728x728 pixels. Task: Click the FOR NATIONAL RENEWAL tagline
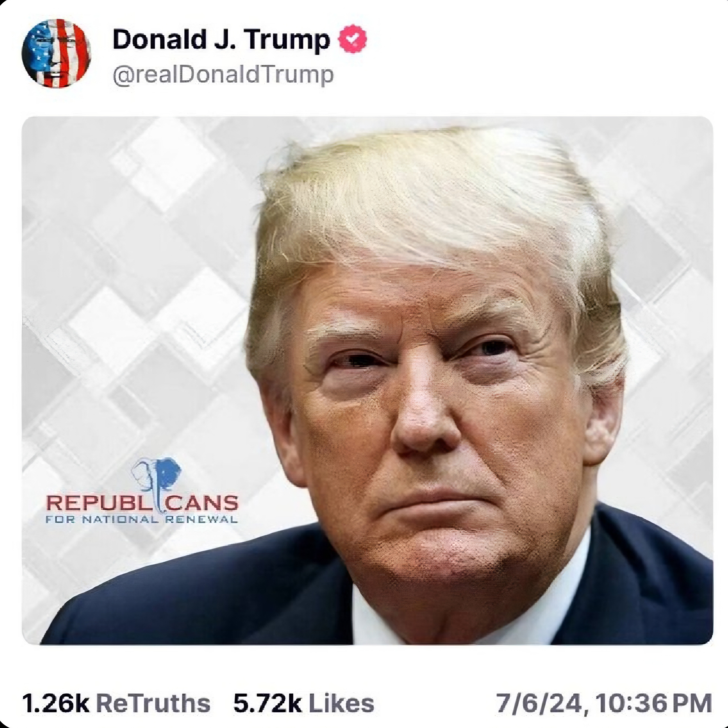142,520
